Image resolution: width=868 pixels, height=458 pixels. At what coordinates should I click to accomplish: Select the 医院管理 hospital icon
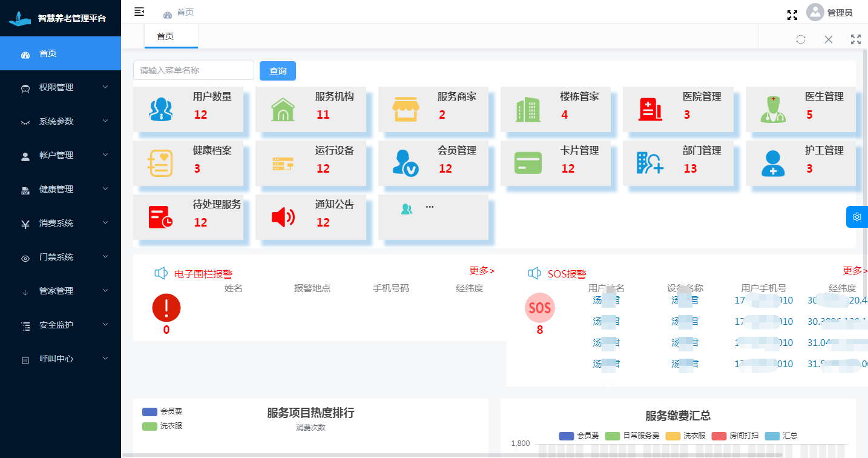pos(650,110)
